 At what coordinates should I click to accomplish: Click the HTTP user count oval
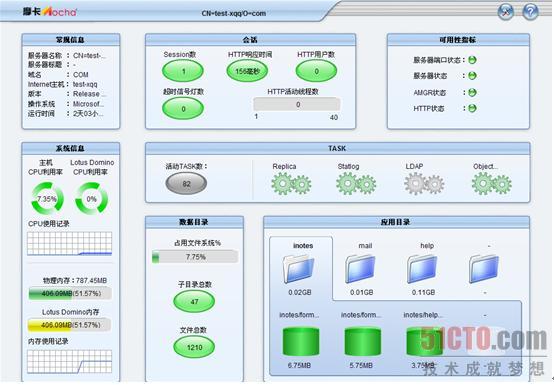coord(316,71)
